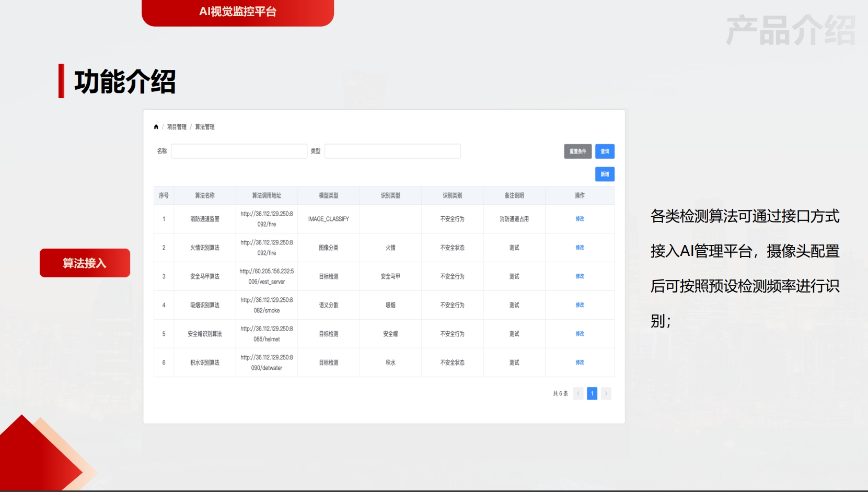The width and height of the screenshot is (868, 492).
Task: Click 修改 for 安全帽识别算法 row
Action: (580, 334)
